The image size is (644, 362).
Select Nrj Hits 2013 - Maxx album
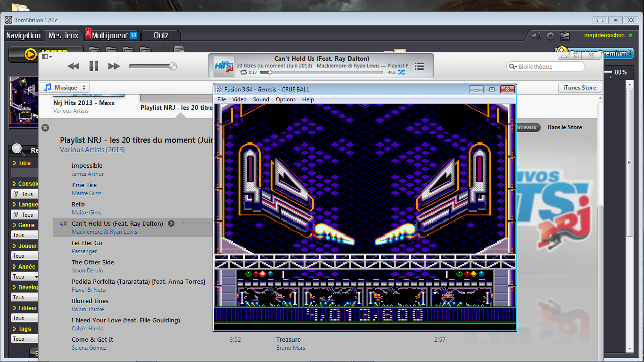click(84, 103)
